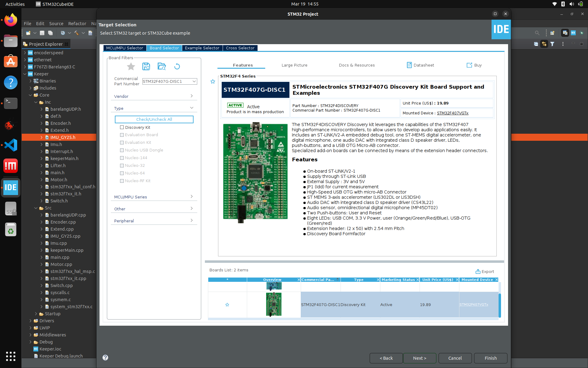Launch Firefox from the dock
The image size is (588, 368).
(x=11, y=20)
